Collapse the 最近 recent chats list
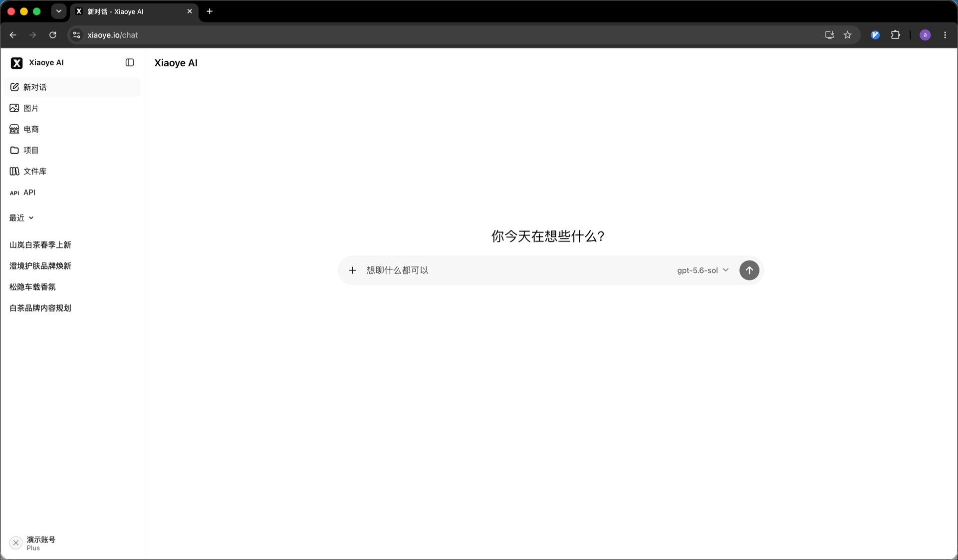Image resolution: width=958 pixels, height=560 pixels. click(21, 218)
